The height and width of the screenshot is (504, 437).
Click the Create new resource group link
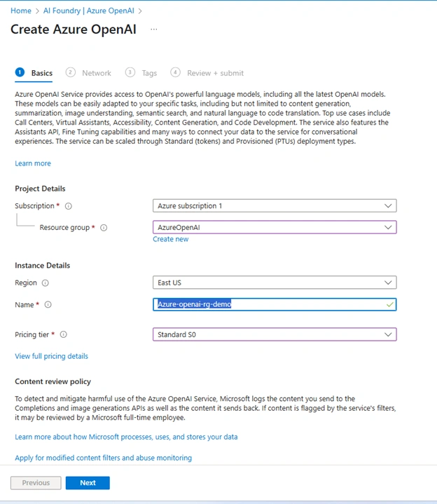pos(170,239)
